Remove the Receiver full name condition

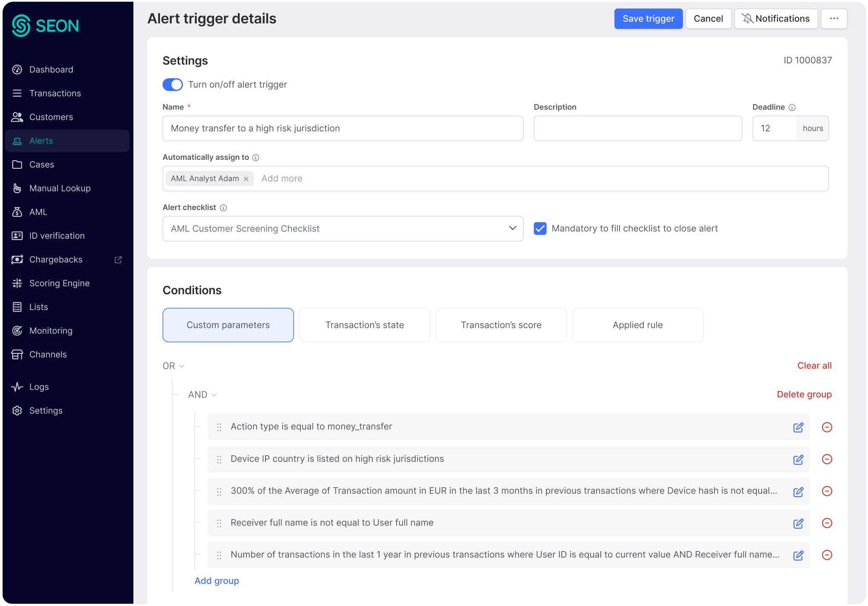tap(827, 523)
